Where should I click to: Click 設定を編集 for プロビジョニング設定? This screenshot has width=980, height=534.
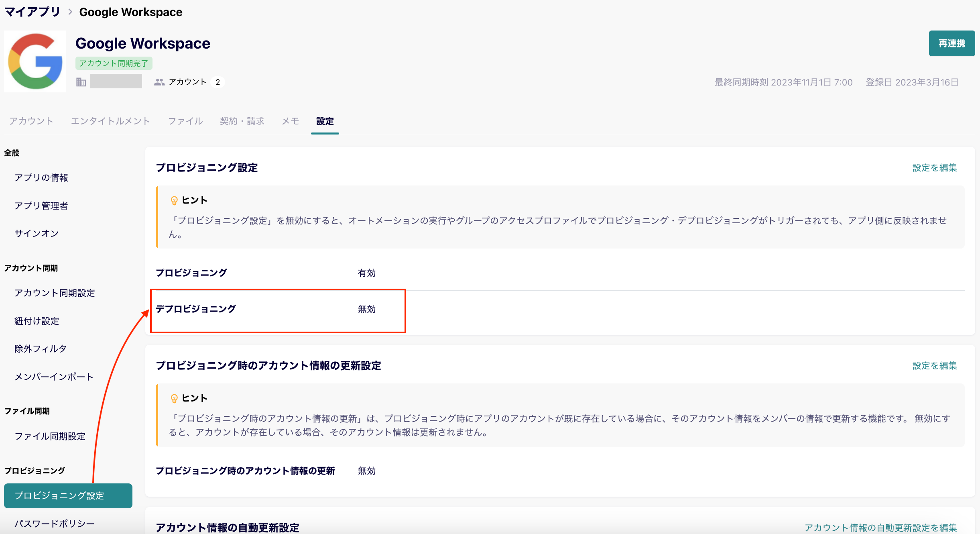tap(935, 167)
